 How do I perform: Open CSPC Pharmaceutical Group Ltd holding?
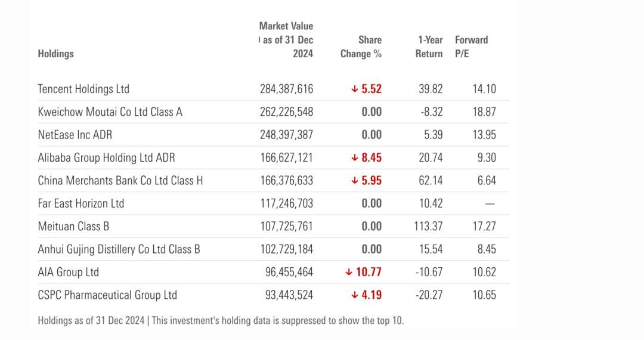tap(107, 295)
